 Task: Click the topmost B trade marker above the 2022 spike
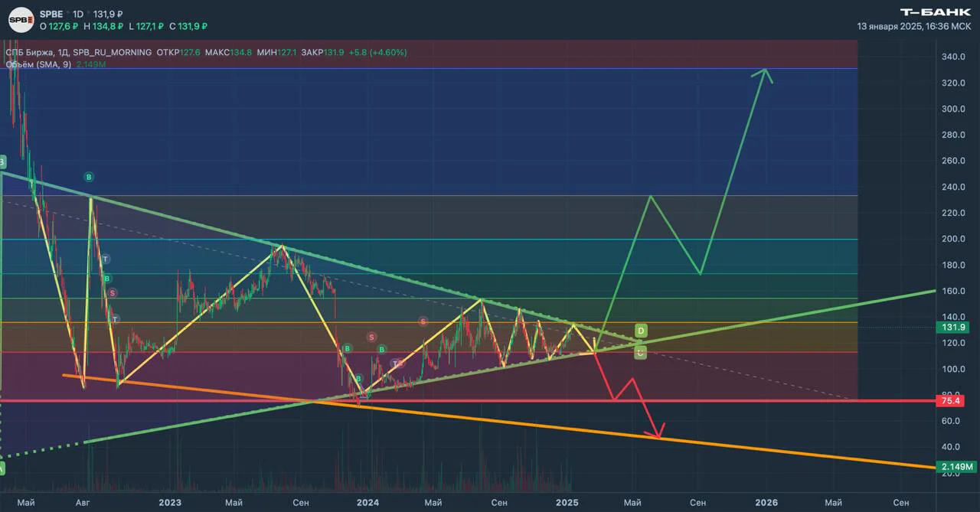pos(89,177)
